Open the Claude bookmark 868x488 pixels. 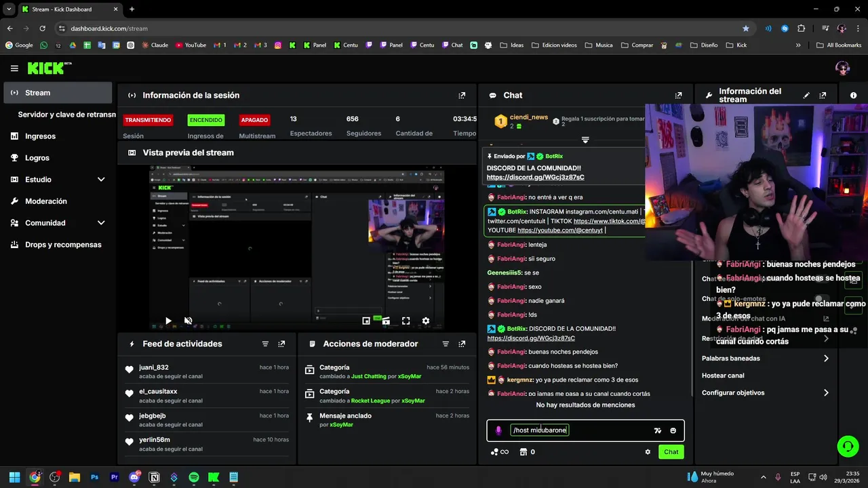(154, 45)
